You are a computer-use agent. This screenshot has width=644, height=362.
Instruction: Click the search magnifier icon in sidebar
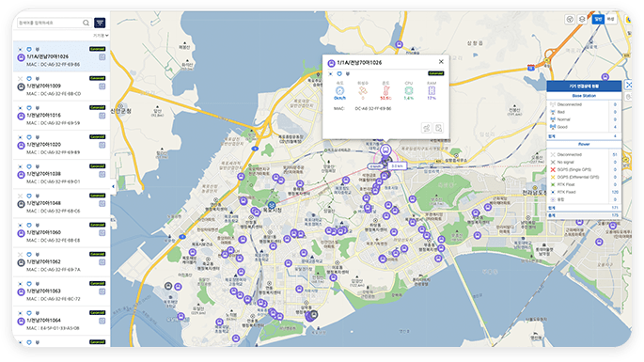pos(86,23)
